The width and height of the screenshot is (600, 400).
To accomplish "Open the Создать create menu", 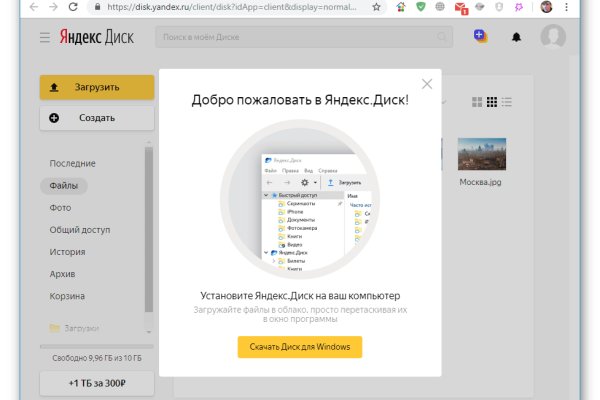I will (x=97, y=118).
